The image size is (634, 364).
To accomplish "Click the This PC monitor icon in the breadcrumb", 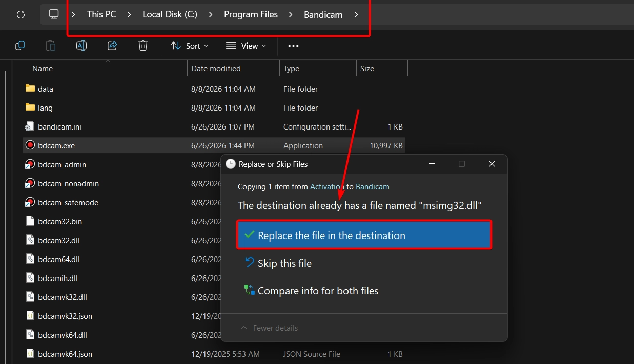I will coord(54,14).
